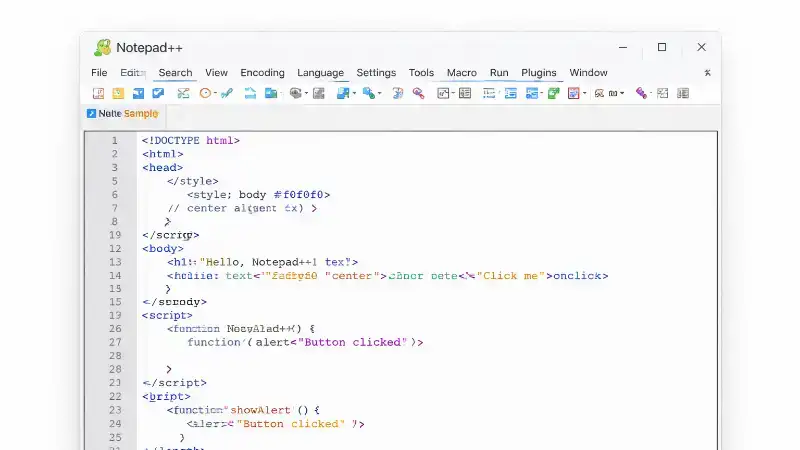Click the red magnifying glass toolbar icon
The image size is (800, 450).
[418, 93]
